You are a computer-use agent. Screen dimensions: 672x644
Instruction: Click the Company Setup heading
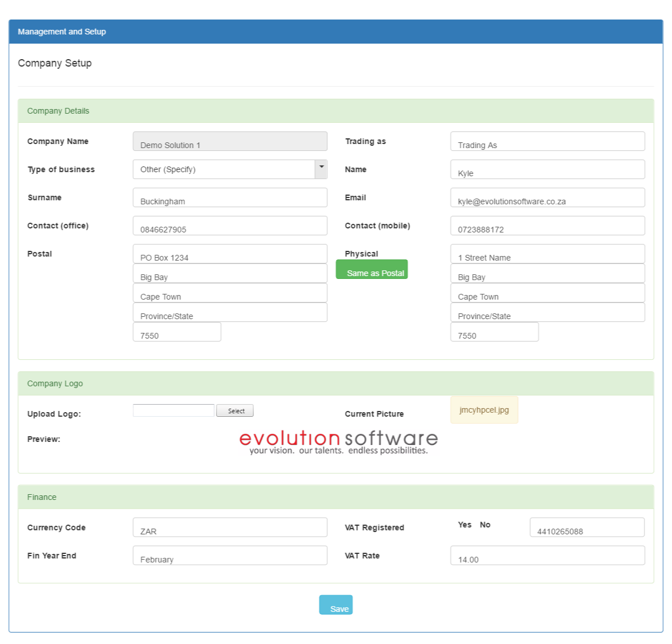tap(55, 63)
